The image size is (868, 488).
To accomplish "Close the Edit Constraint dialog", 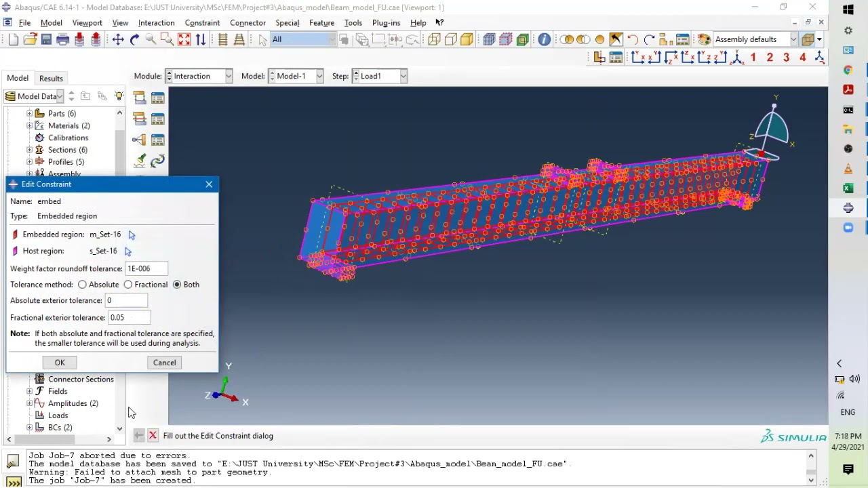I will [209, 184].
